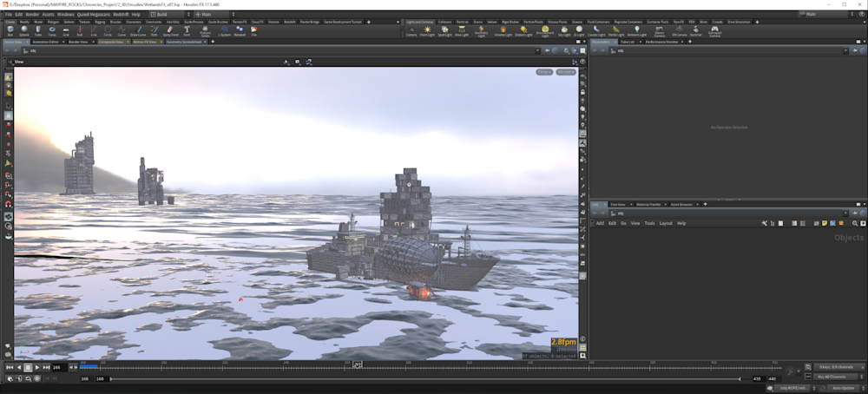
Task: Jump to the first frame
Action: tap(10, 367)
